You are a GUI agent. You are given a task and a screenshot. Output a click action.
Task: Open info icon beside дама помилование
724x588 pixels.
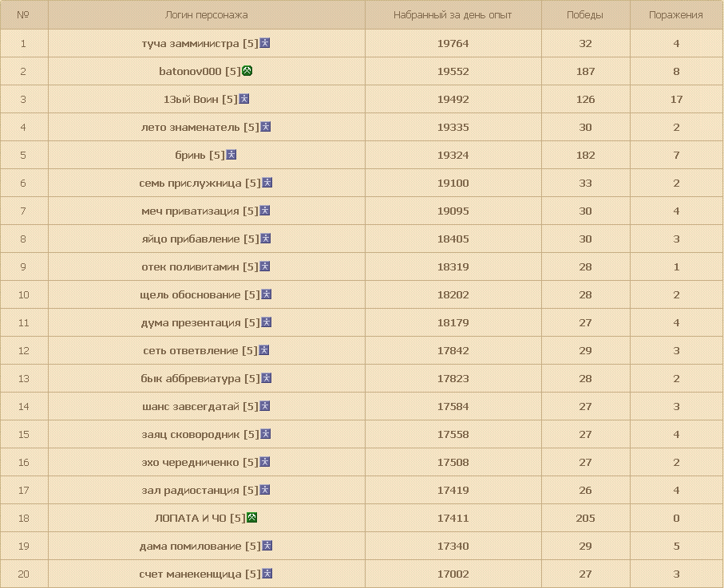(x=267, y=546)
